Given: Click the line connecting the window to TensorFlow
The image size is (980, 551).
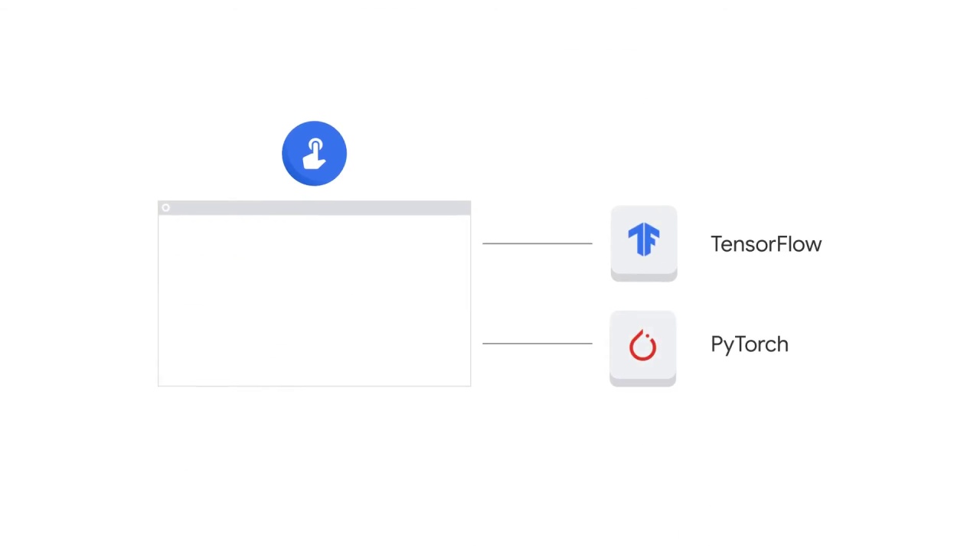Looking at the screenshot, I should point(537,243).
